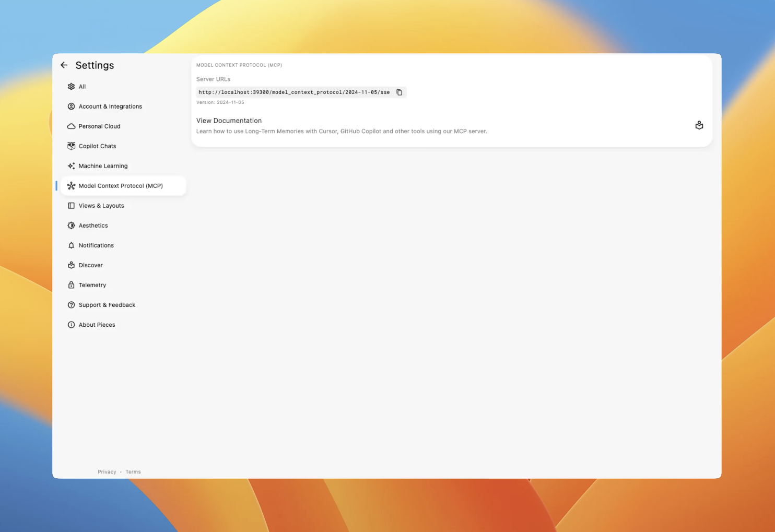Click the Views & Layouts panel icon
Screen dimensions: 775x532
click(x=72, y=206)
